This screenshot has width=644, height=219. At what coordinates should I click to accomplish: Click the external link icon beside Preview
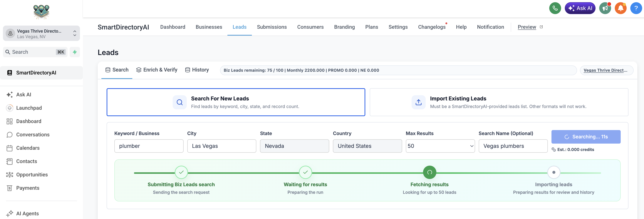click(x=541, y=27)
